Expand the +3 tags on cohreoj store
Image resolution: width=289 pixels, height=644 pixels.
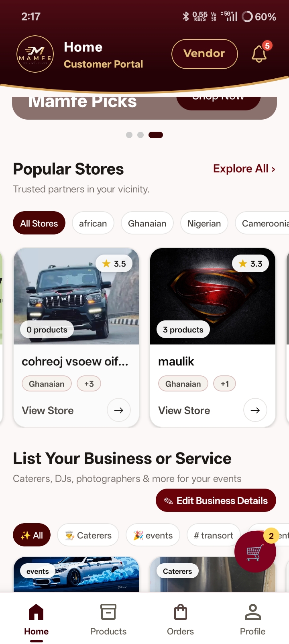click(x=89, y=384)
